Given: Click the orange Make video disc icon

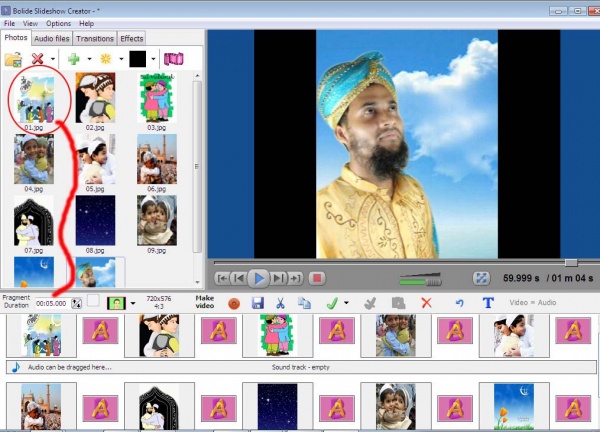Looking at the screenshot, I should click(234, 304).
